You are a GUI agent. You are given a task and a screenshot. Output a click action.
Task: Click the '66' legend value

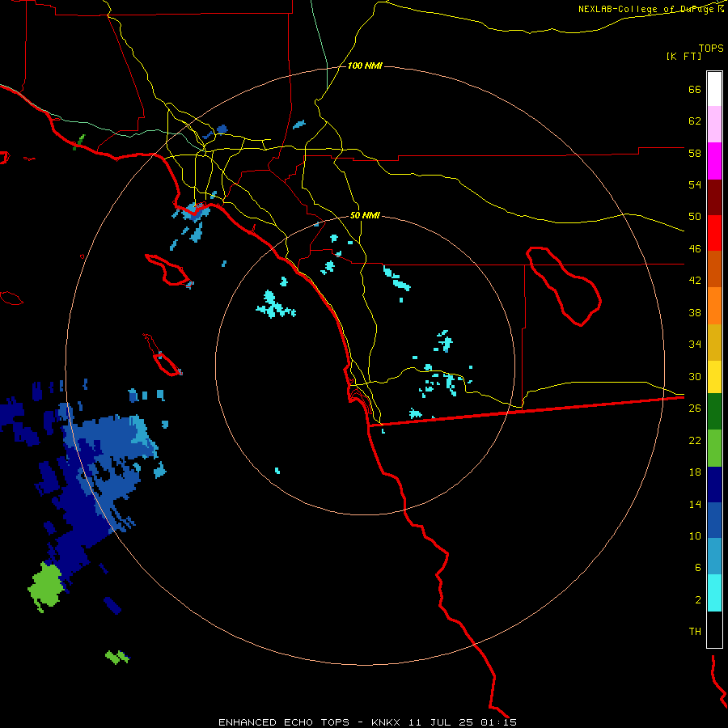(695, 90)
